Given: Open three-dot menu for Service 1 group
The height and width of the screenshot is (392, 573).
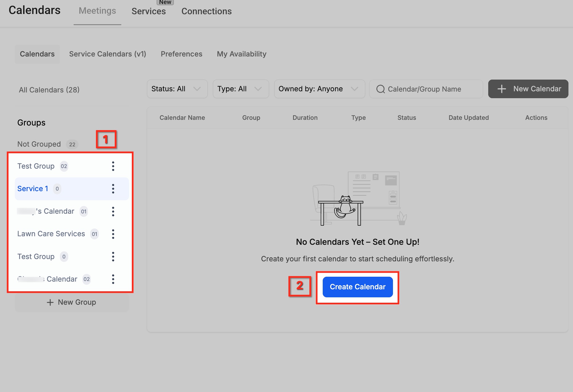Looking at the screenshot, I should 113,189.
